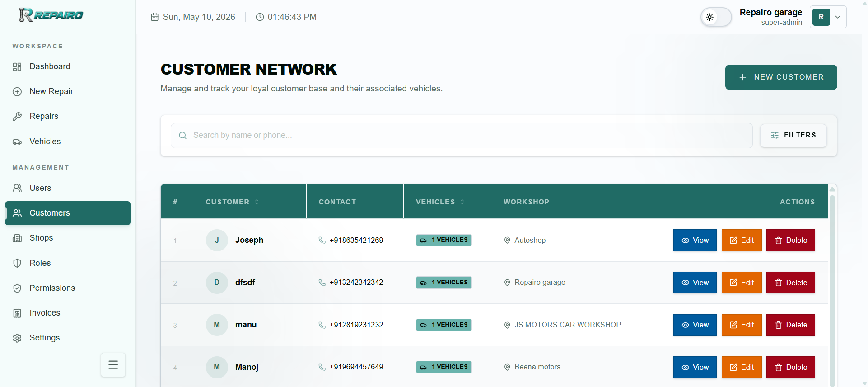Screen dimensions: 868x387
Task: Edit customer Joseph
Action: point(742,241)
